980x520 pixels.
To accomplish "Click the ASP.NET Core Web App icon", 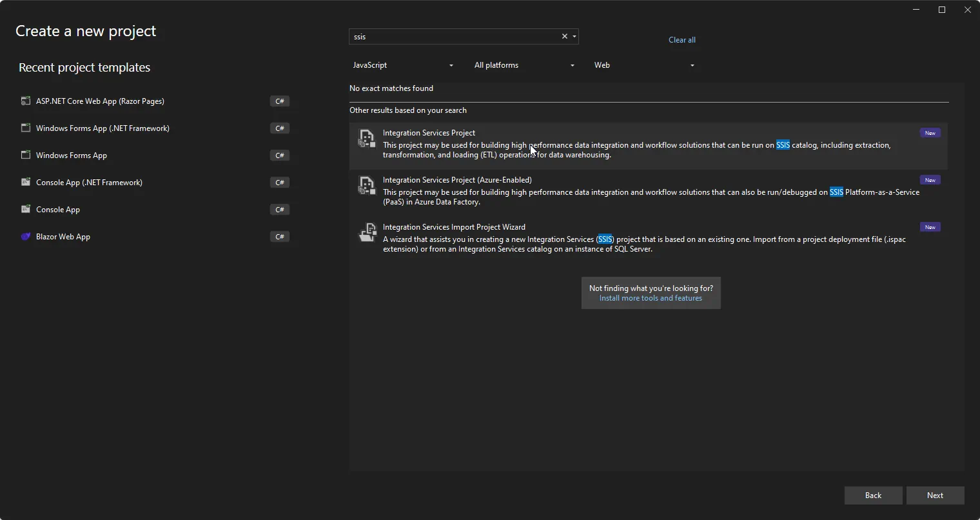I will [x=26, y=101].
